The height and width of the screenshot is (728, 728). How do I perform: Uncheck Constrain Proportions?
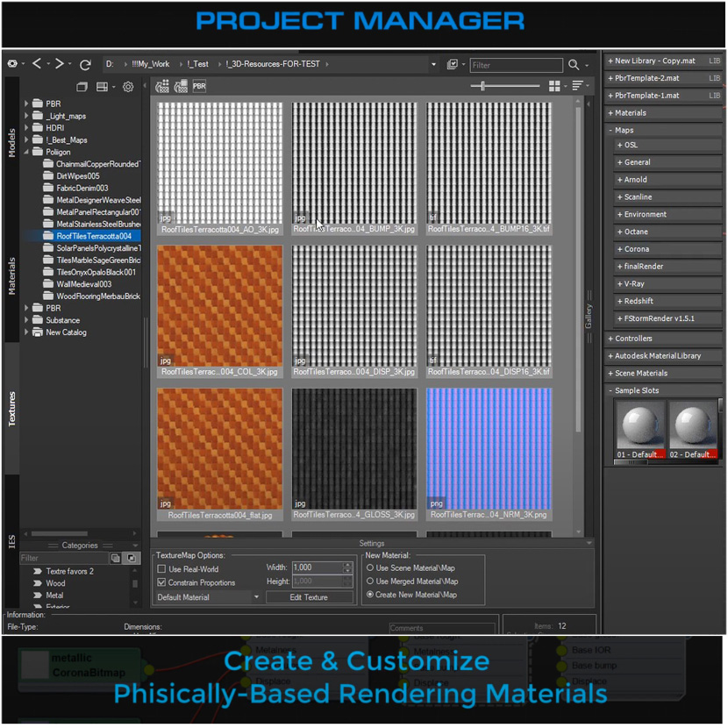[x=161, y=582]
